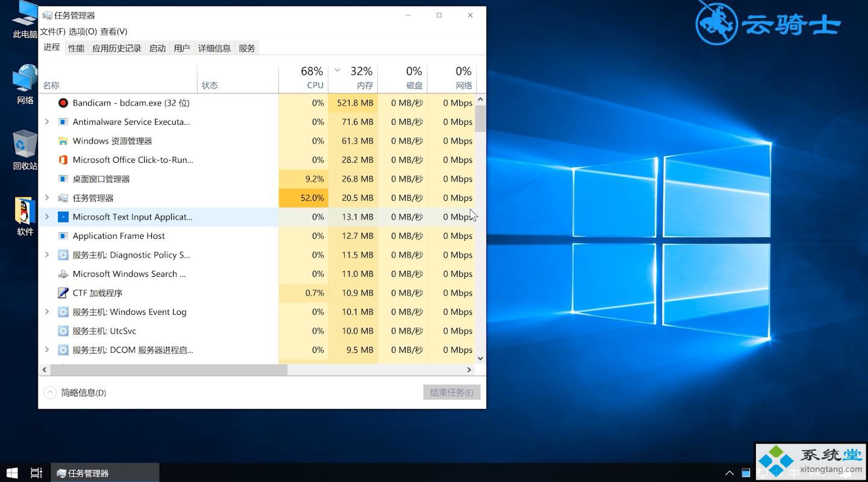Click the 521.8 MB memory cell

click(353, 103)
